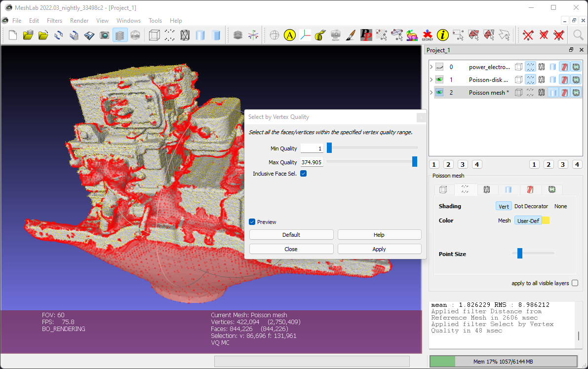Click the magnifier search icon
The width and height of the screenshot is (588, 369).
tap(578, 35)
